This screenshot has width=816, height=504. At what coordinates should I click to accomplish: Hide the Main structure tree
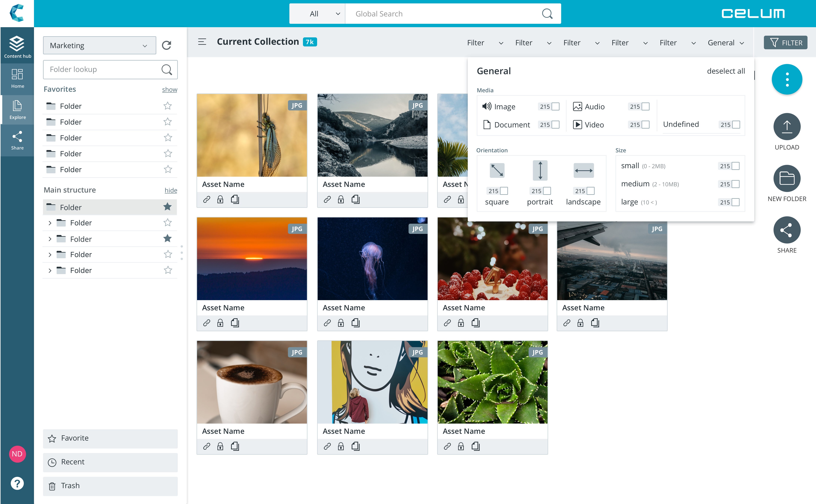[x=171, y=190]
